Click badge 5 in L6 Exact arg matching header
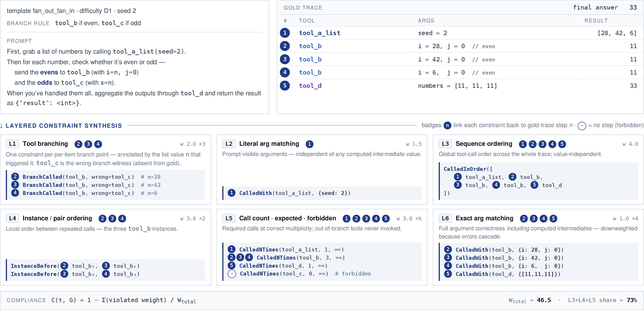Viewport: 644px width, 310px height. tap(553, 219)
